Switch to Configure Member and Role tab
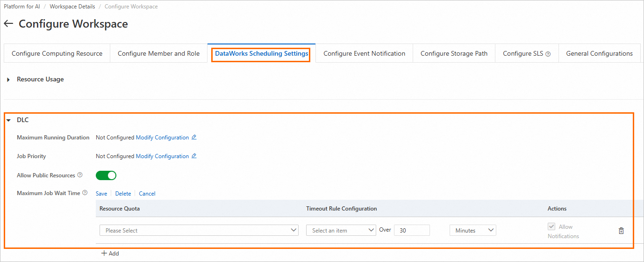The image size is (644, 262). (x=159, y=53)
